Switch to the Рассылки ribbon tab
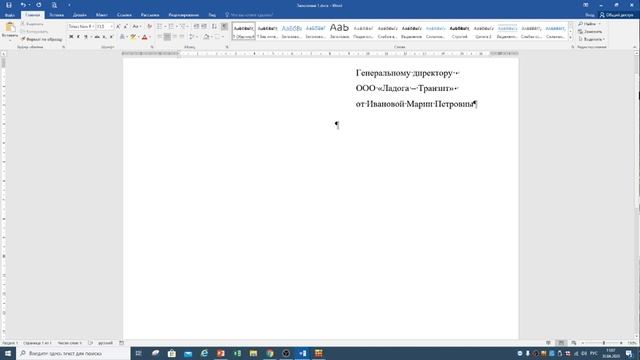Viewport: 640px width, 360px height. click(x=150, y=15)
